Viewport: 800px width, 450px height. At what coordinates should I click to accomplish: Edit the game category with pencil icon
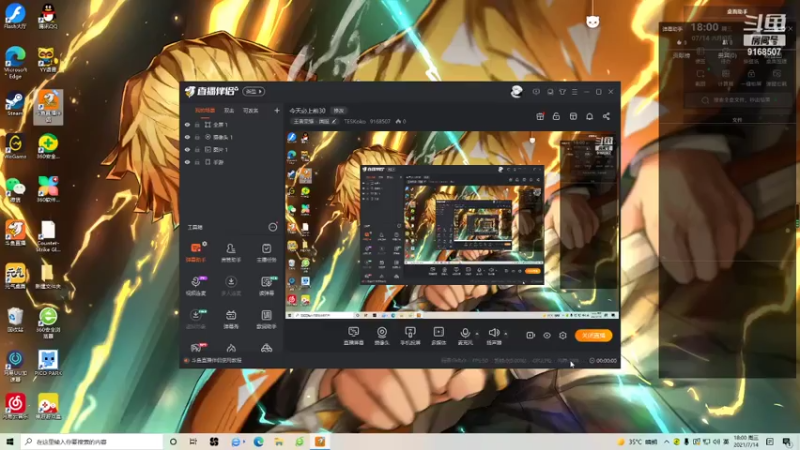tap(334, 121)
